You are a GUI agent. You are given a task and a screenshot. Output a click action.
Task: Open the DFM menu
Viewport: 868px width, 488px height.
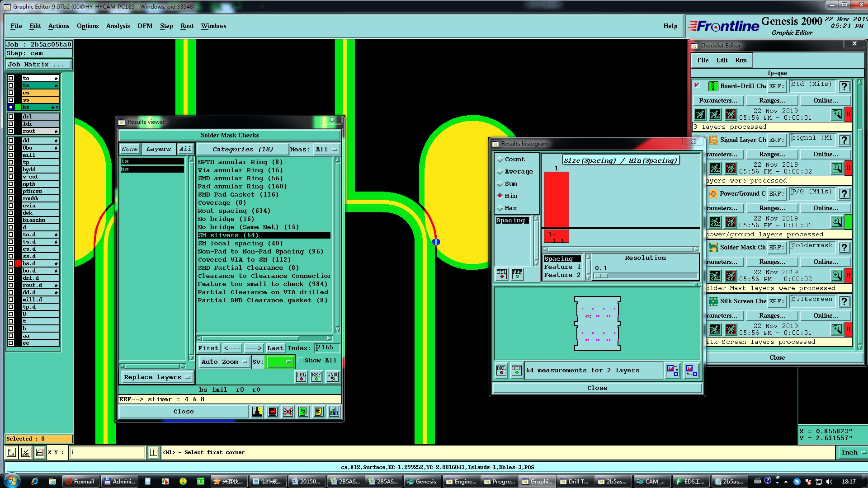click(x=145, y=26)
